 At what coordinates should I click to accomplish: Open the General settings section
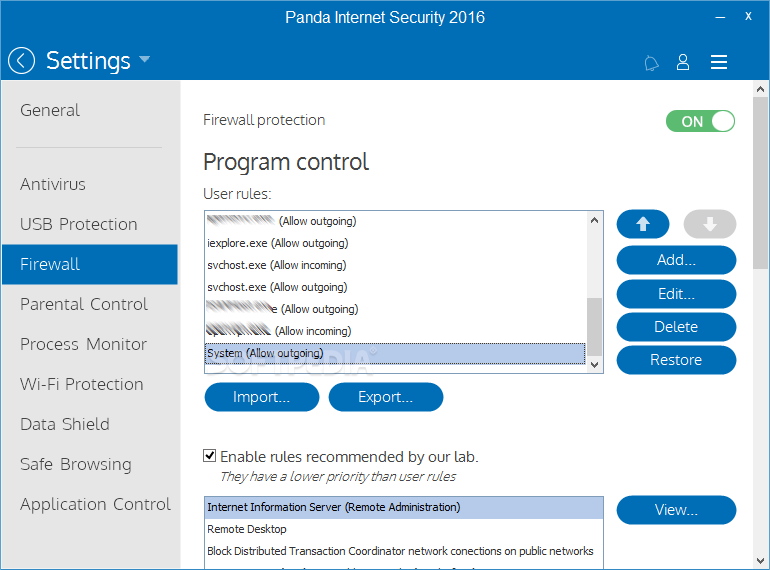(50, 110)
